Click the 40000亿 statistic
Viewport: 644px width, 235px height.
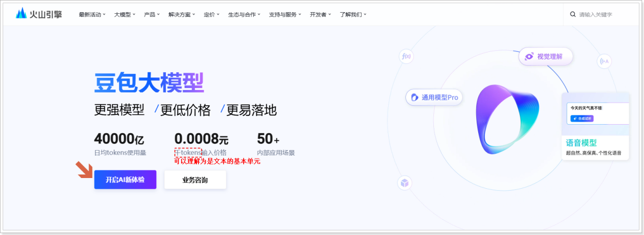(x=120, y=138)
